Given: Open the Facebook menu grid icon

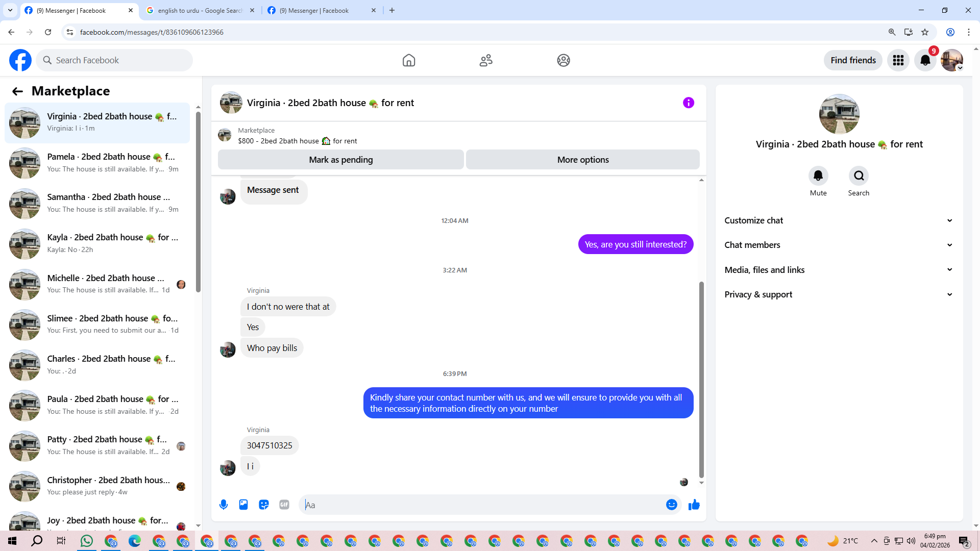Looking at the screenshot, I should [898, 60].
